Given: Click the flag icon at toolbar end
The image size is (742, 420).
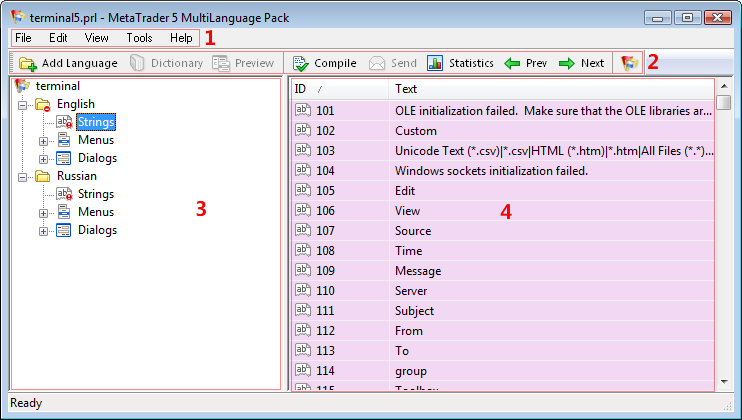Looking at the screenshot, I should [629, 63].
